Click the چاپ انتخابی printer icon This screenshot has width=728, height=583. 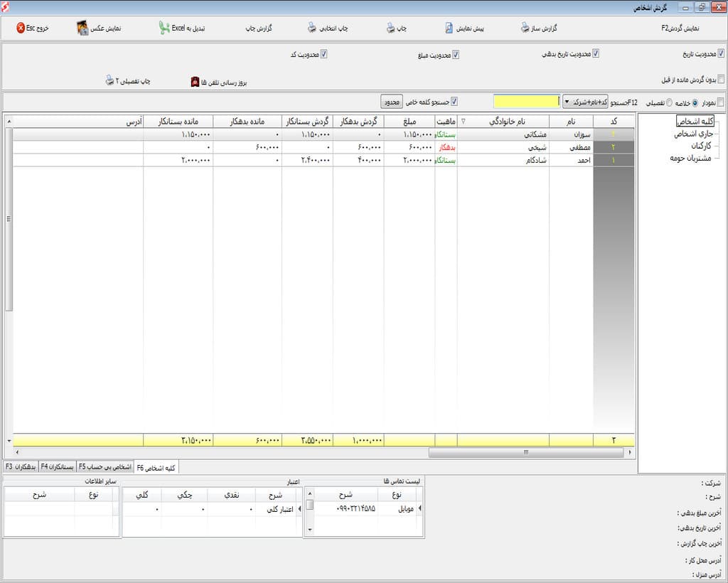(x=312, y=28)
